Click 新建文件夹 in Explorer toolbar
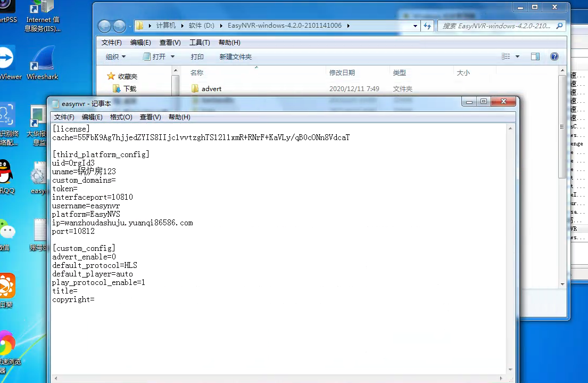Screen dimensions: 588x383 tap(236, 56)
